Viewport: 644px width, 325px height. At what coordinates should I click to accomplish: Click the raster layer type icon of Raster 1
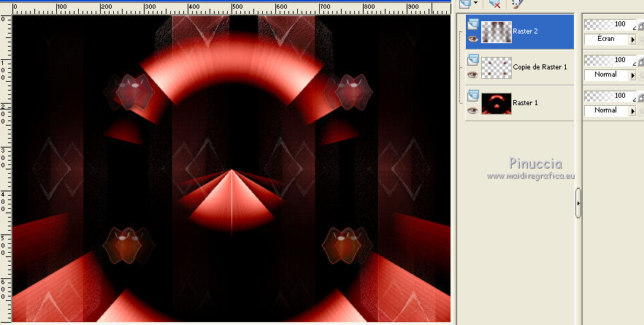point(472,96)
